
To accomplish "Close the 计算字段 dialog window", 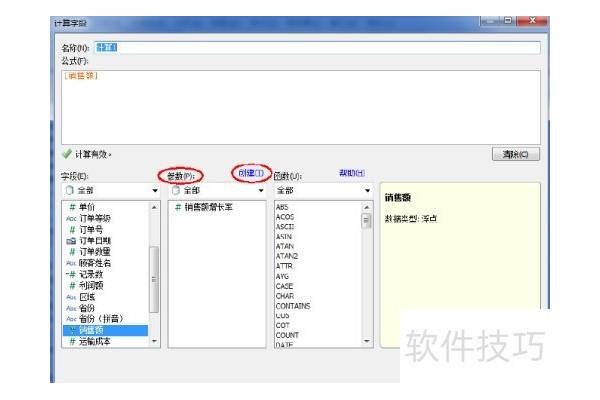I will (x=532, y=21).
